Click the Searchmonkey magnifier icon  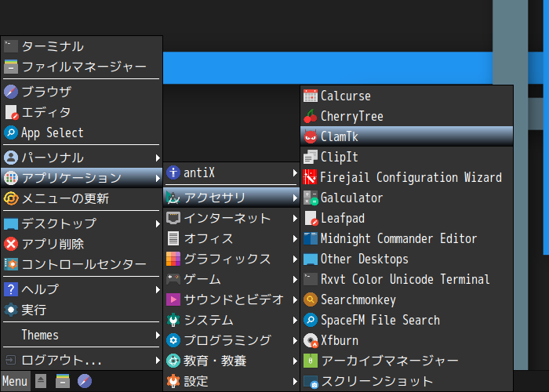(x=311, y=299)
